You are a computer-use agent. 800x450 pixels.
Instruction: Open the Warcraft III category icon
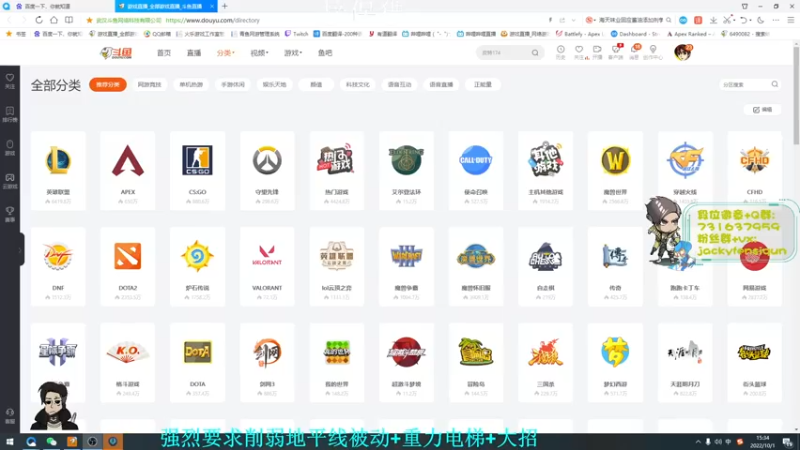click(406, 256)
